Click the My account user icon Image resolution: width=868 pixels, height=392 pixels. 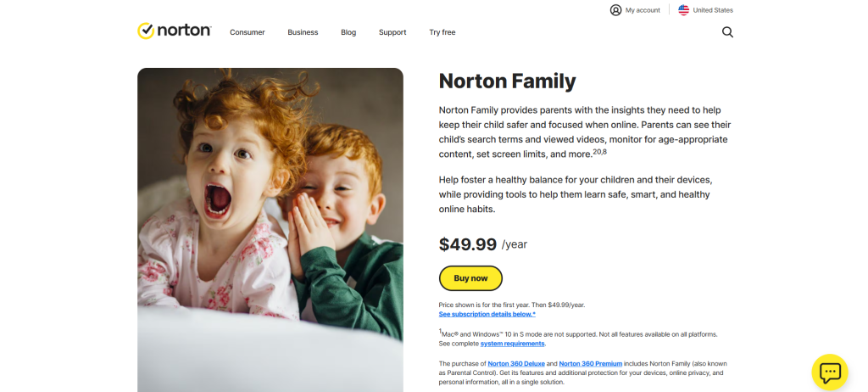615,10
